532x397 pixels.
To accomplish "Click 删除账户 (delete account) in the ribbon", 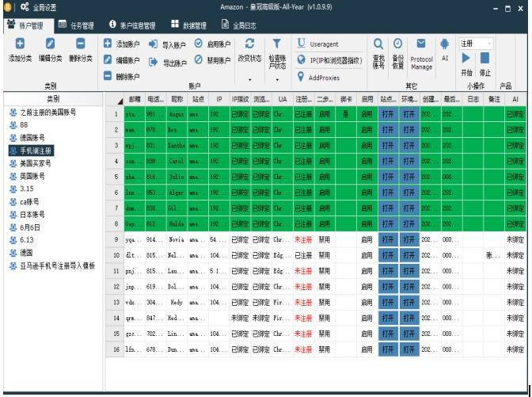I will point(121,76).
